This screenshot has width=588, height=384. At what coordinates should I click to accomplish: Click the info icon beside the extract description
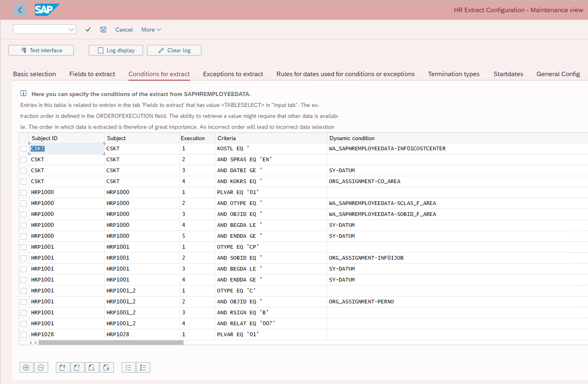click(24, 94)
